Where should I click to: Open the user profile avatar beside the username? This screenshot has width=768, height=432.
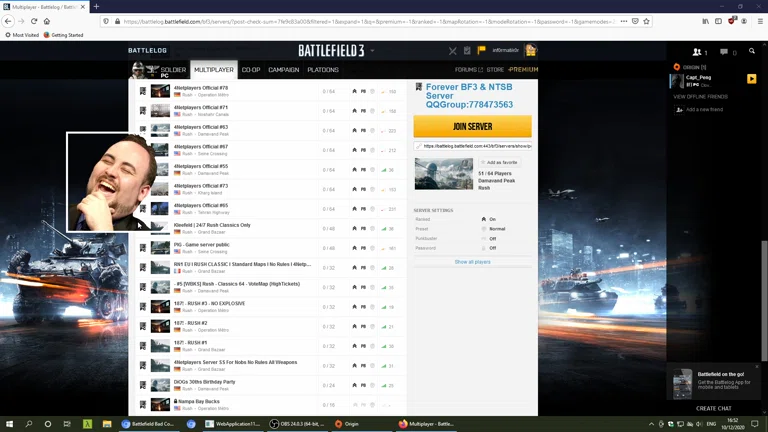click(x=530, y=50)
